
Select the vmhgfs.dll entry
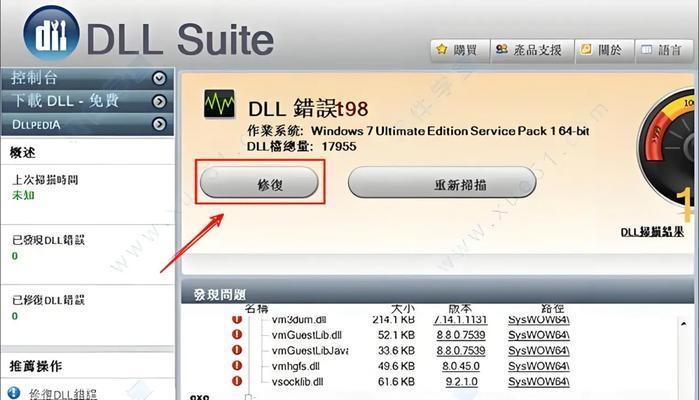coord(296,366)
